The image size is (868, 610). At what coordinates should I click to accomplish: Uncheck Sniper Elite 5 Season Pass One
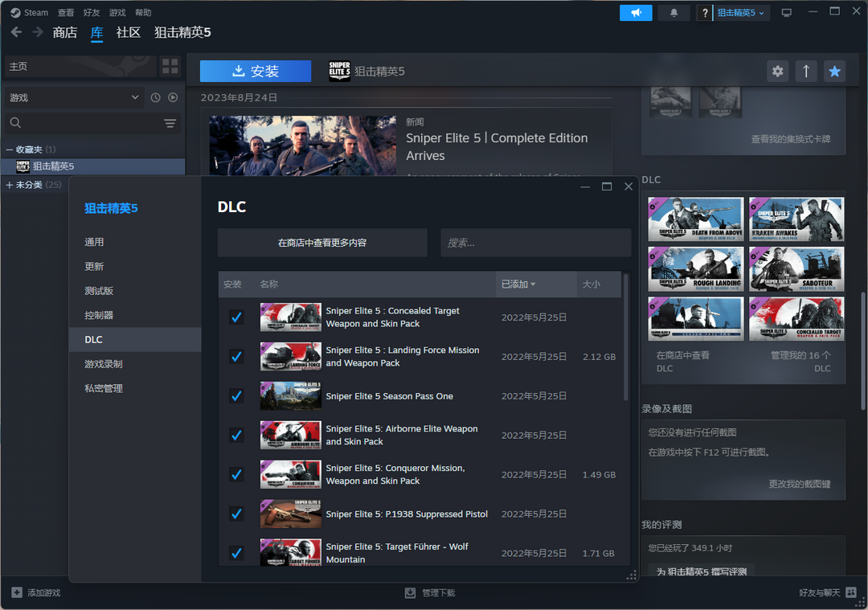click(x=236, y=396)
